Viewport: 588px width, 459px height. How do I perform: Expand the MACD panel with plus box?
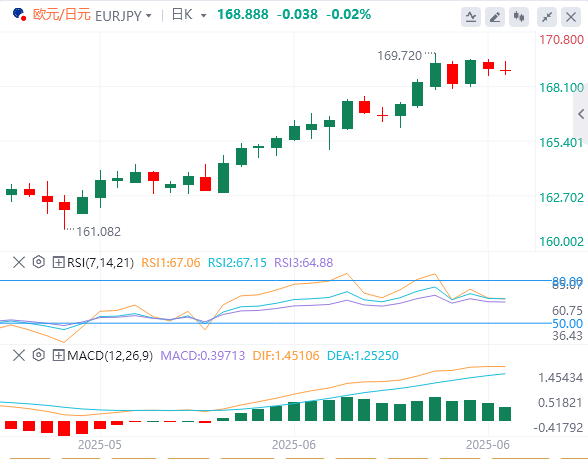click(x=58, y=355)
